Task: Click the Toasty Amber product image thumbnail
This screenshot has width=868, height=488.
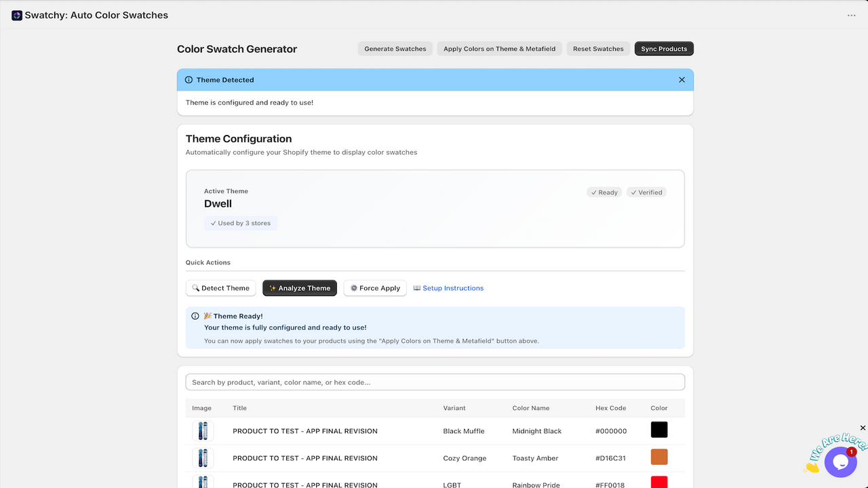Action: click(203, 458)
